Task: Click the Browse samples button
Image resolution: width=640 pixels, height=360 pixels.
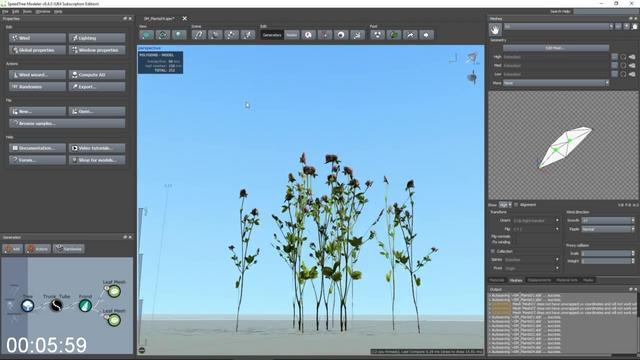Action: [x=67, y=123]
